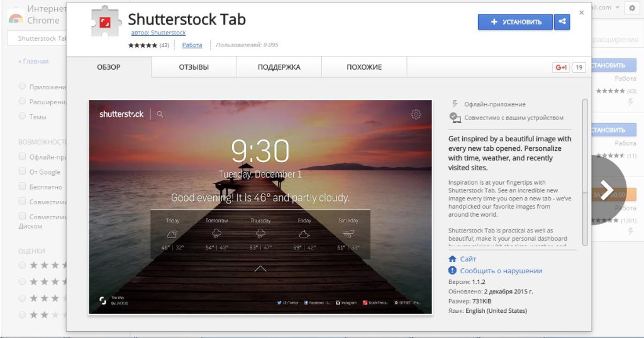Click the home icon beside Сайт
Viewport: 644px width, 338px height.
tap(452, 259)
